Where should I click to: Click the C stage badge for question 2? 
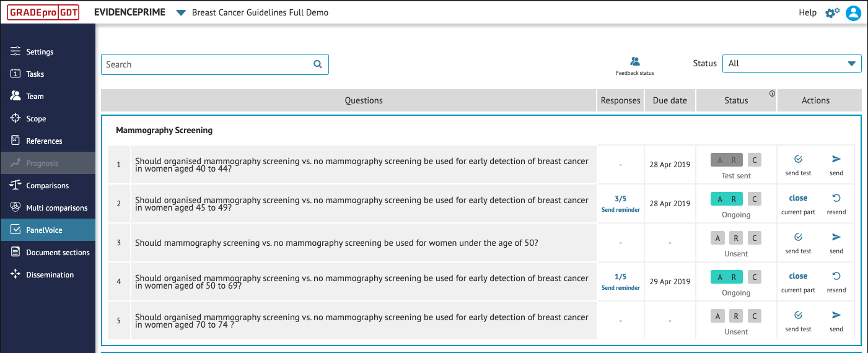[754, 199]
